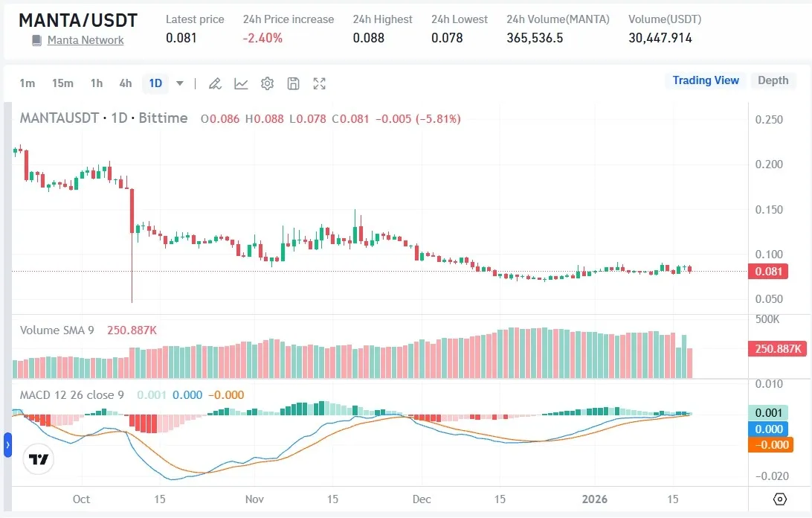Open the line chart style icon

coord(241,83)
